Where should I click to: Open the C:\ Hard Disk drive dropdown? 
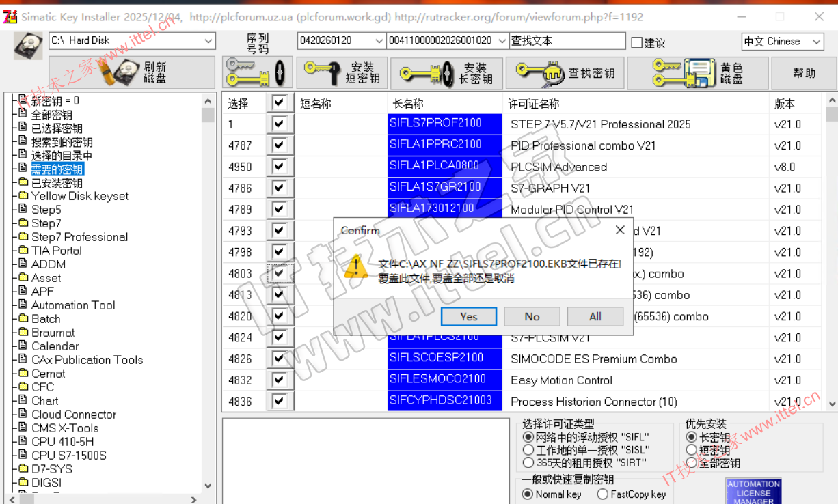click(208, 41)
